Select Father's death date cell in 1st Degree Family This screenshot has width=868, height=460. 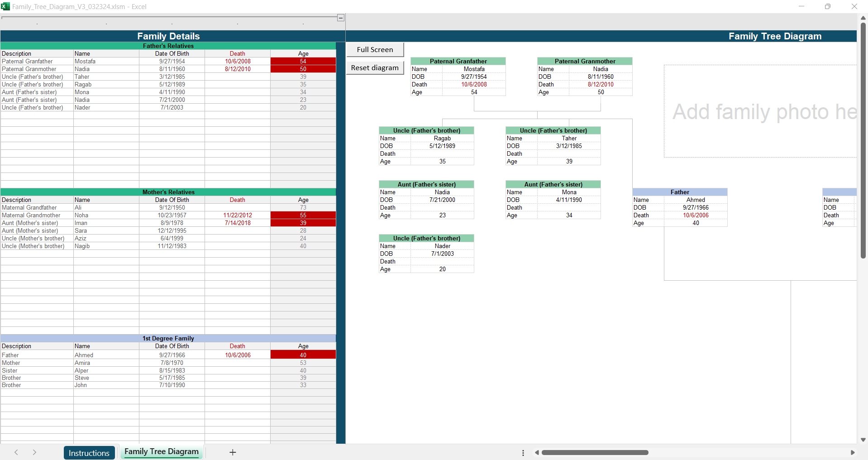tap(238, 355)
